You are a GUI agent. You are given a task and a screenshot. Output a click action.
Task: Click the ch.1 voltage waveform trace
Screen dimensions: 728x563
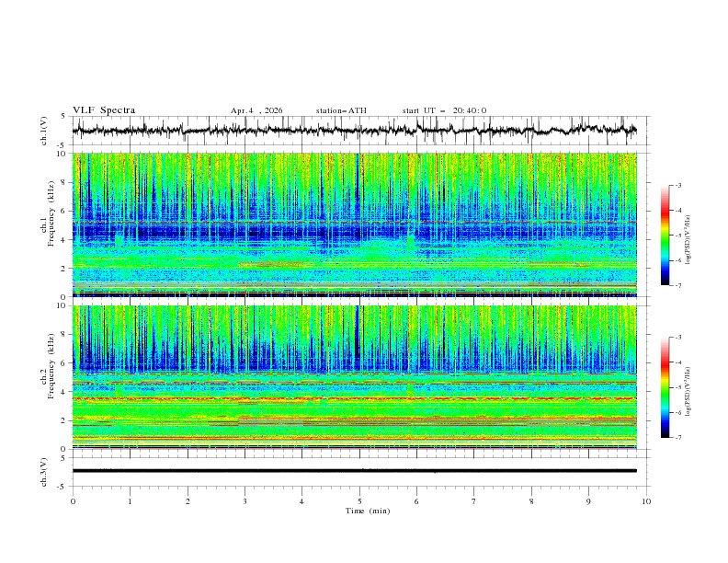click(354, 131)
